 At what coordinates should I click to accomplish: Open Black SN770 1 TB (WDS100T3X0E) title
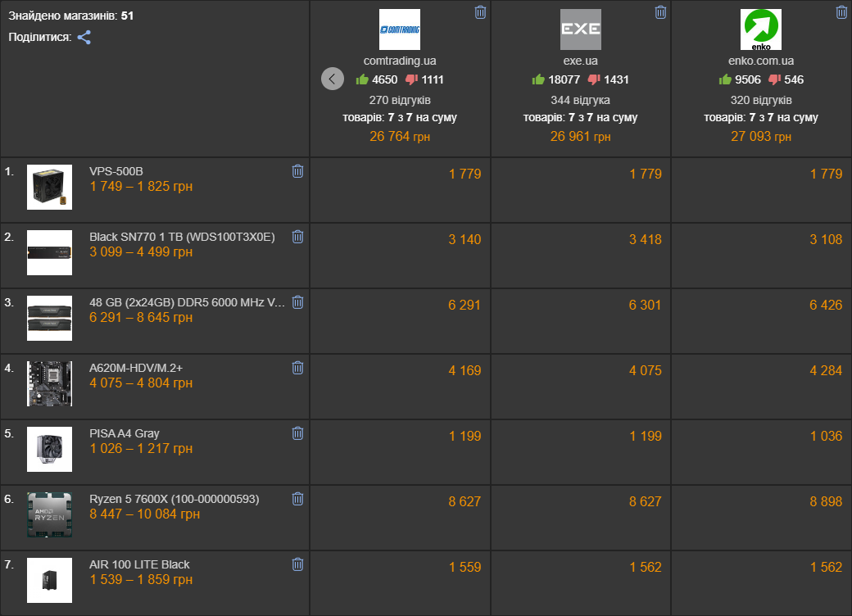coord(182,237)
